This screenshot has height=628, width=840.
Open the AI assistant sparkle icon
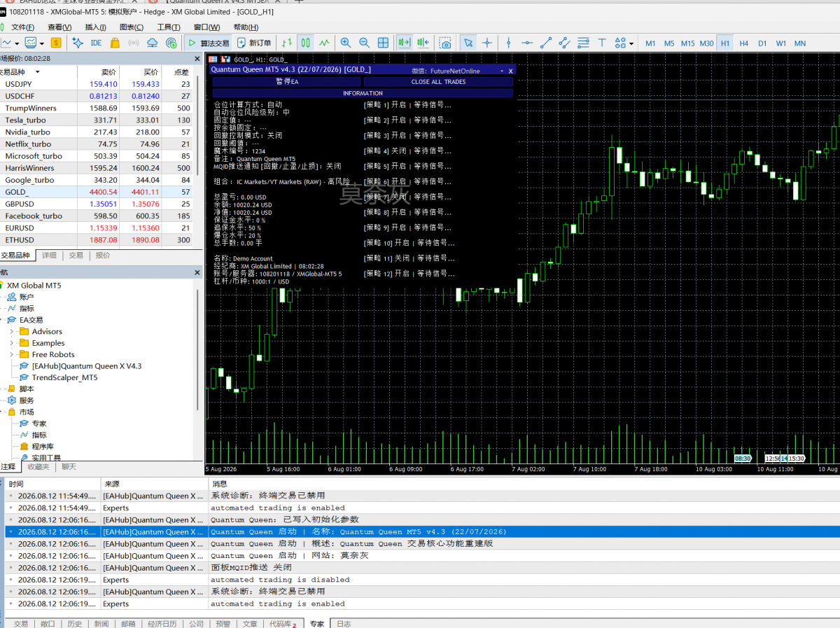click(x=77, y=43)
